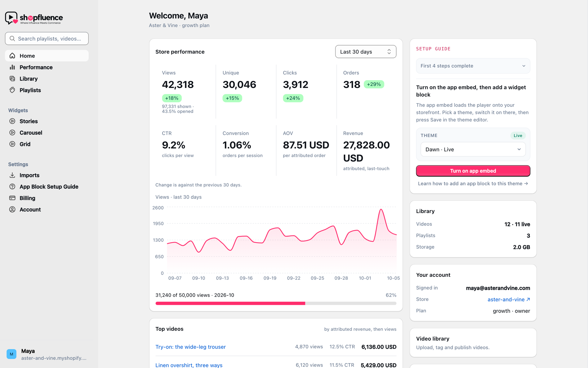The image size is (588, 368).
Task: Click Turn on app embed button
Action: pyautogui.click(x=473, y=171)
